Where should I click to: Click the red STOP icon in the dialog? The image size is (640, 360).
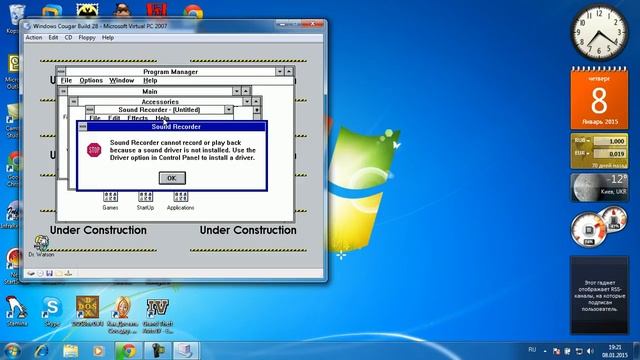[x=94, y=150]
